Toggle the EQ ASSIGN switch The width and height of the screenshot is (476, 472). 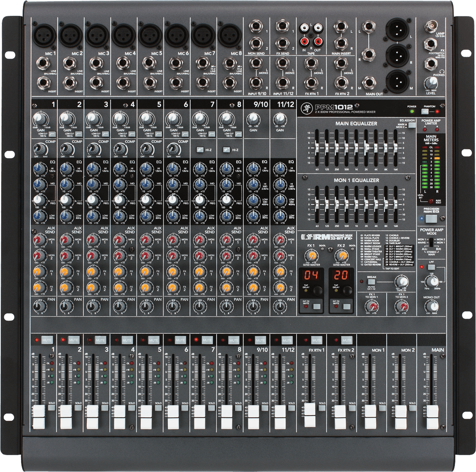coord(412,125)
